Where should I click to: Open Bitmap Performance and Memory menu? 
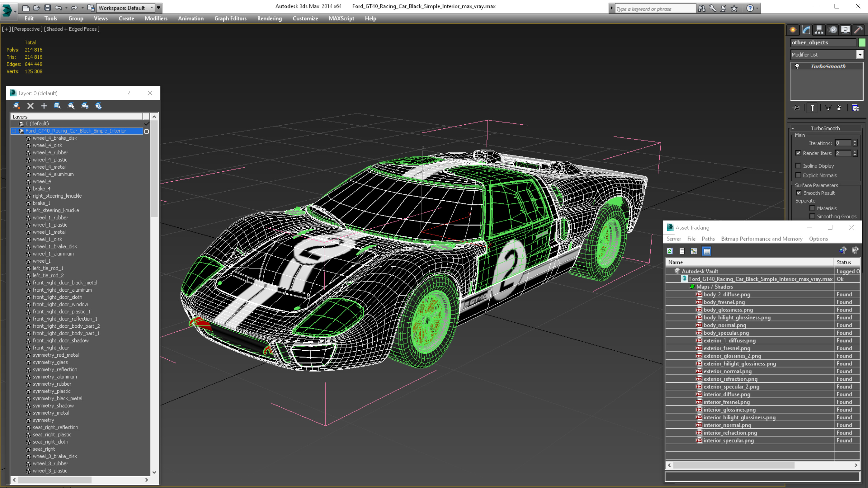(762, 239)
